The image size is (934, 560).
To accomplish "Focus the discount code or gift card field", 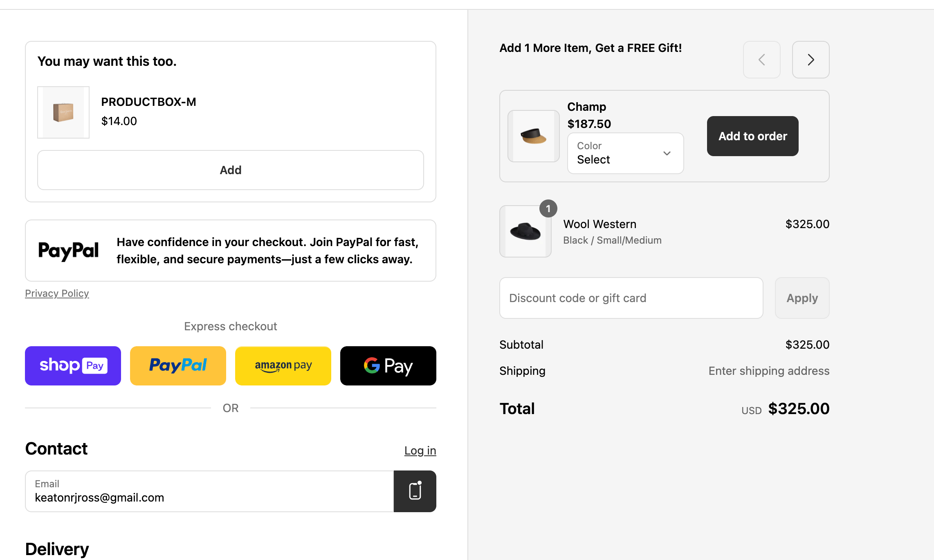I will (631, 298).
